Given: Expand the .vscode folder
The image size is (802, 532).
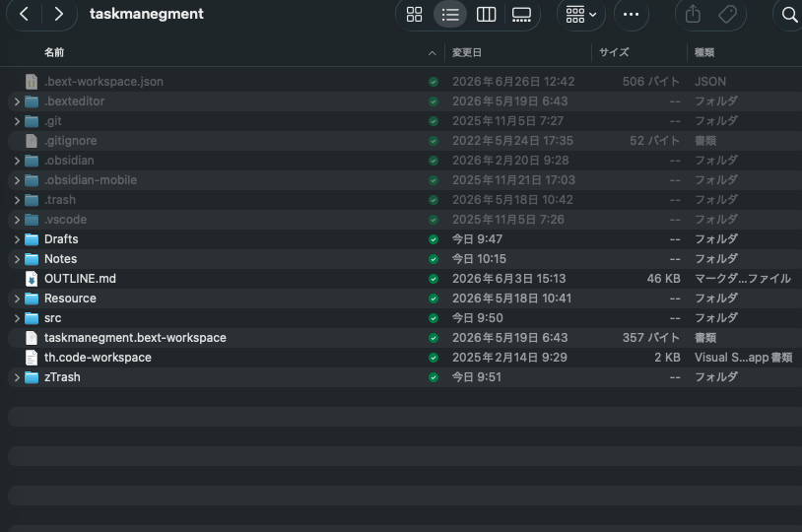Looking at the screenshot, I should [x=17, y=220].
